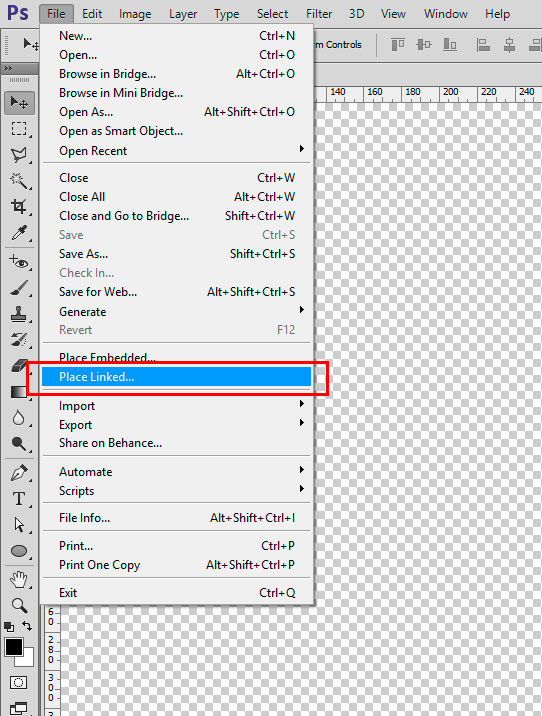Screen dimensions: 542x716
Task: Choose Close All menu item
Action: tap(176, 197)
